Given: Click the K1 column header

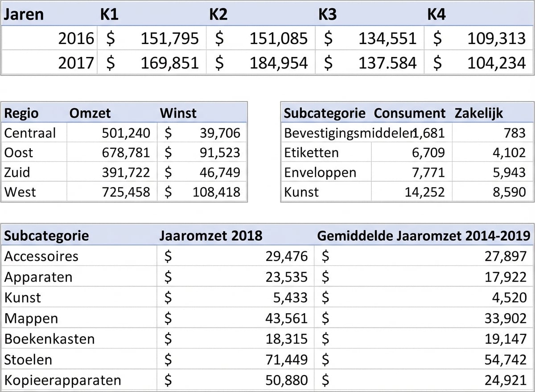Looking at the screenshot, I should [x=108, y=14].
